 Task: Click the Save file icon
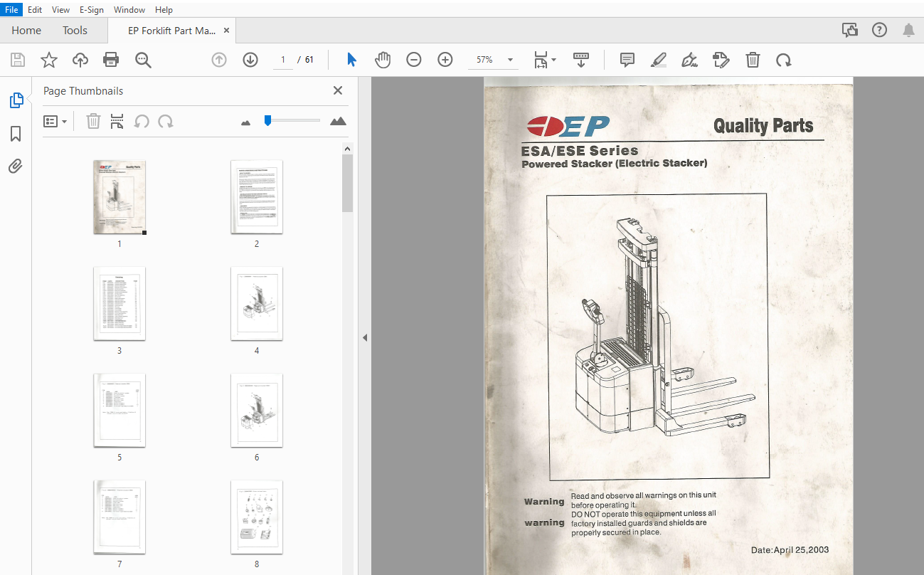(17, 60)
